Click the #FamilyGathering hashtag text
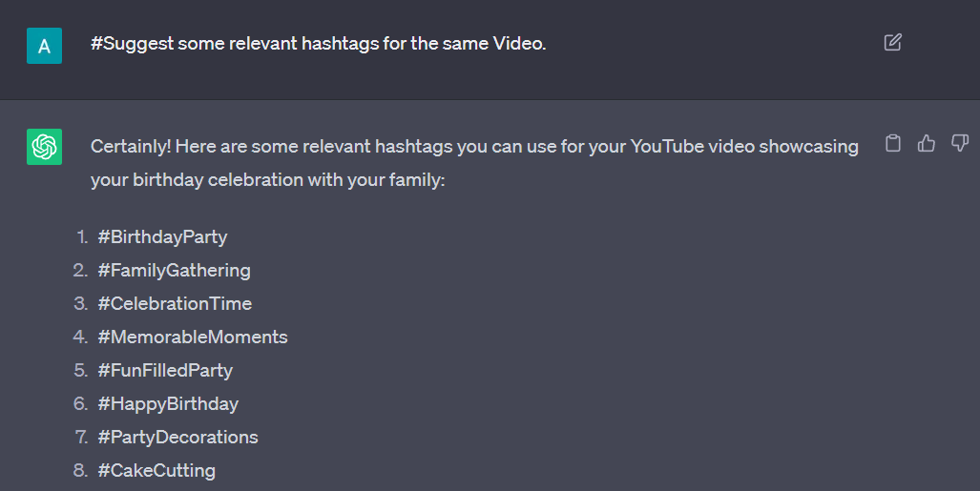This screenshot has width=980, height=491. pyautogui.click(x=175, y=271)
